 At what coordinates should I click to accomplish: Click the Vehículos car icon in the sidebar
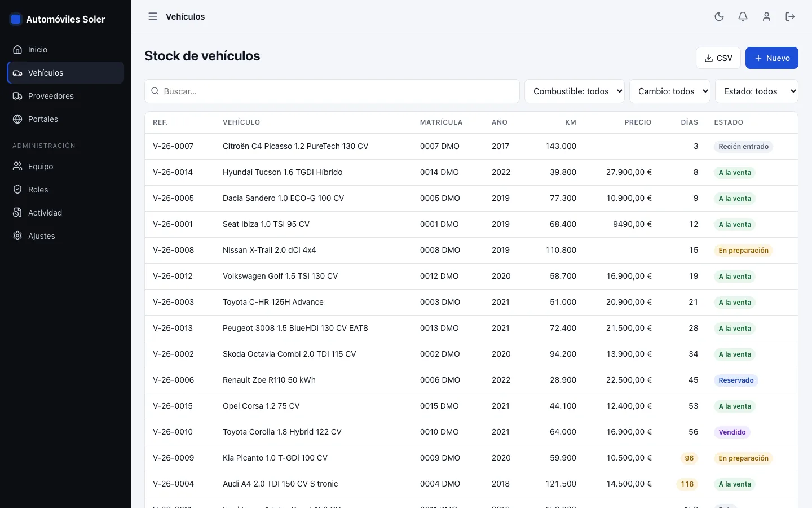click(x=17, y=73)
